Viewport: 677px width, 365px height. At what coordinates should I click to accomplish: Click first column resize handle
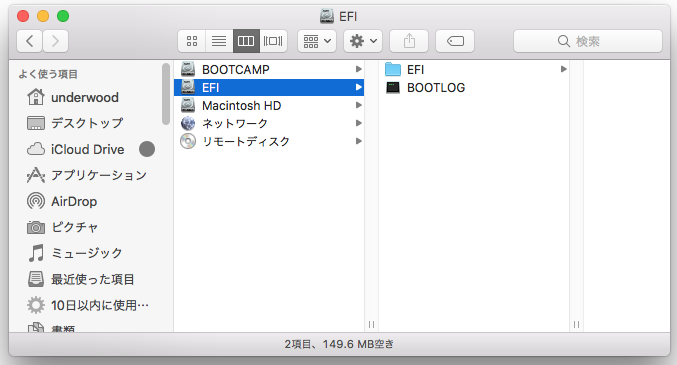371,324
